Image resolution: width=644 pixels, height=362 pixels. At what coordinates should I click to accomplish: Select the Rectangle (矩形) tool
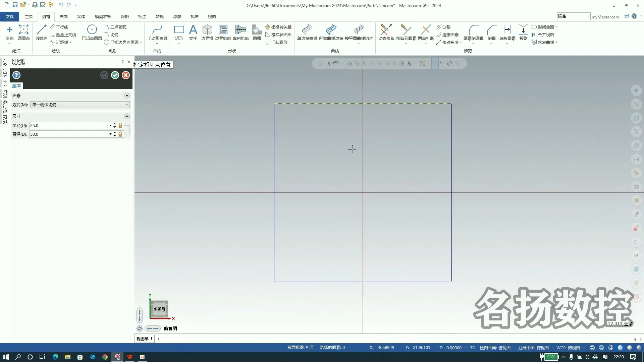pos(179,33)
